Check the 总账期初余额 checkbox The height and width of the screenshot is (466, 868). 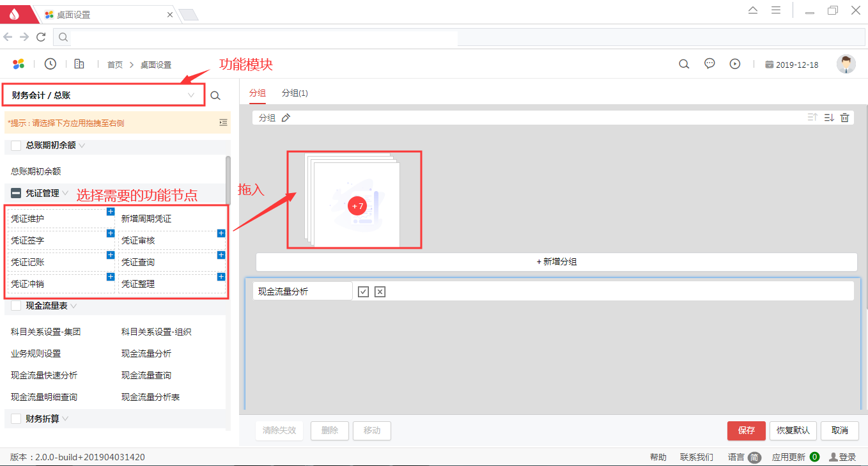pyautogui.click(x=16, y=146)
